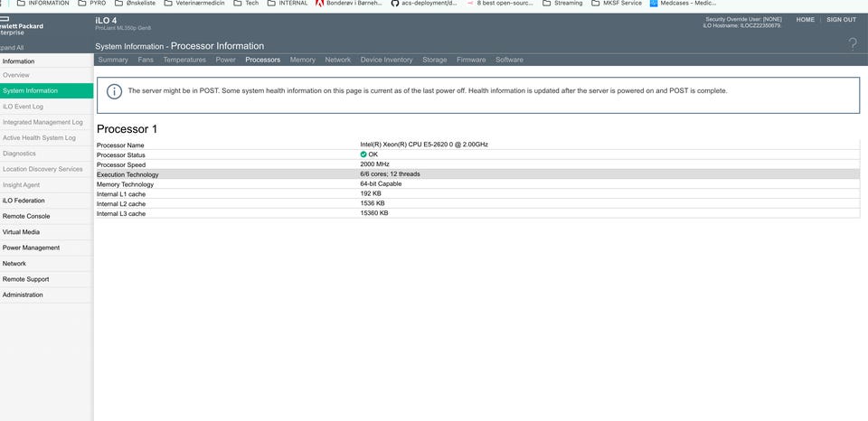
Task: Switch to the Network tab
Action: pos(337,60)
